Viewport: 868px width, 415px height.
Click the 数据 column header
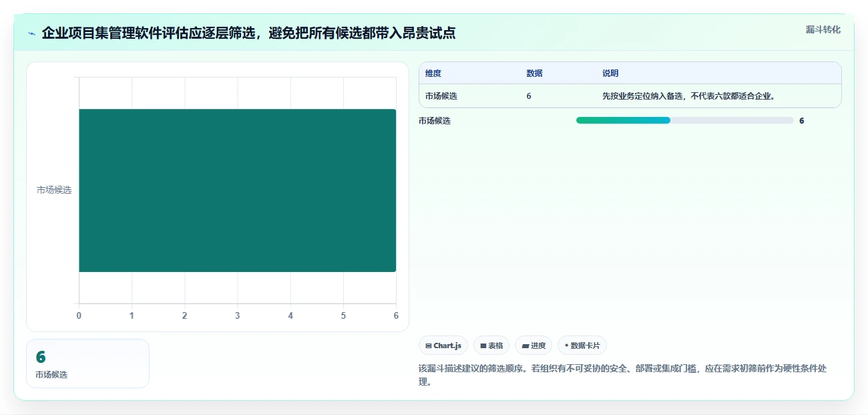[534, 74]
